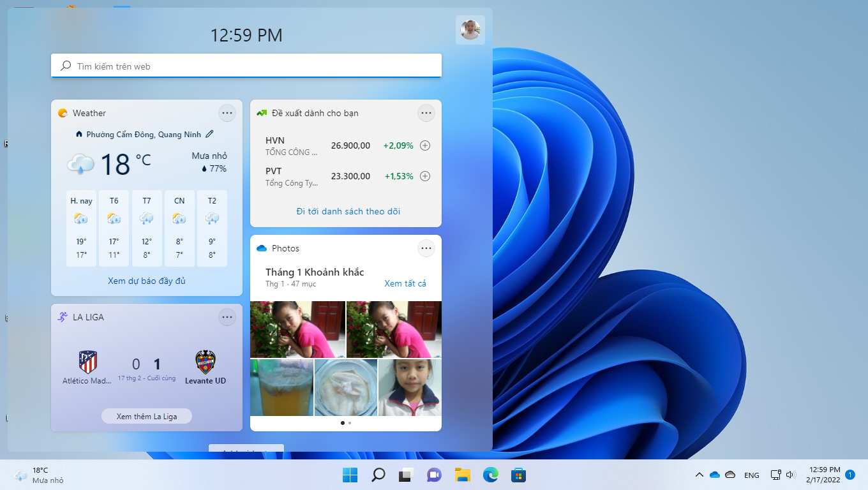
Task: Click OneDrive blue cloud tray icon
Action: (x=715, y=475)
